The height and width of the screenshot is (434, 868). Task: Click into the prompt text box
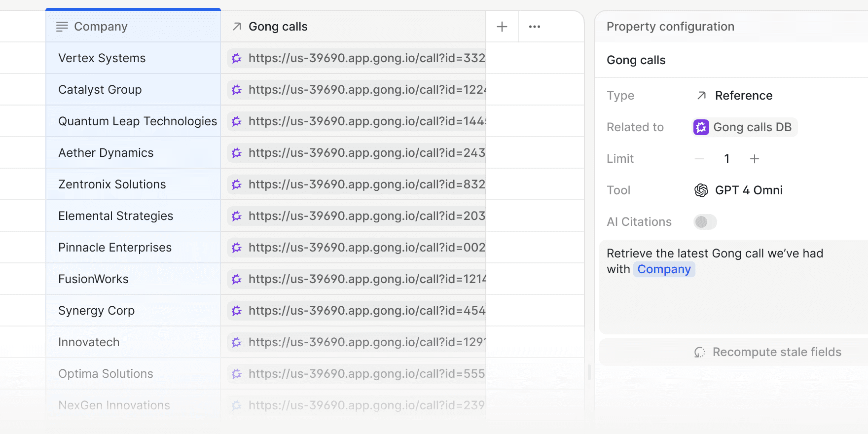(x=733, y=287)
